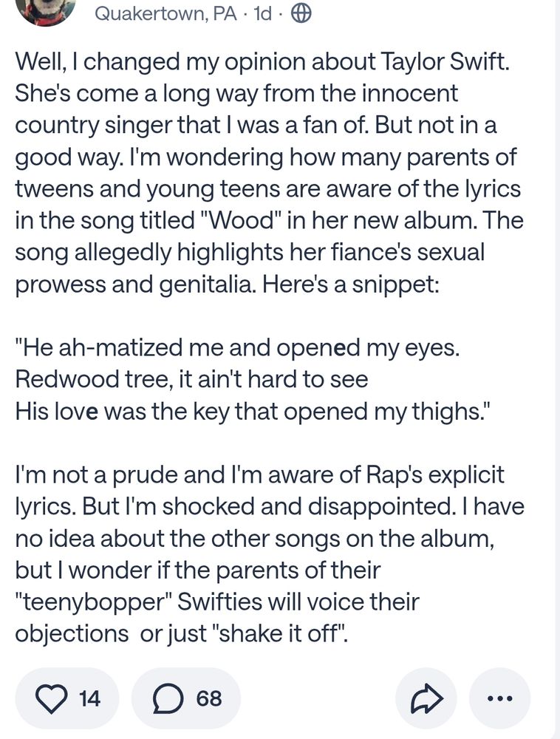Screen dimensions: 560x739
Task: Open comments via the speech bubble icon
Action: coord(168,698)
